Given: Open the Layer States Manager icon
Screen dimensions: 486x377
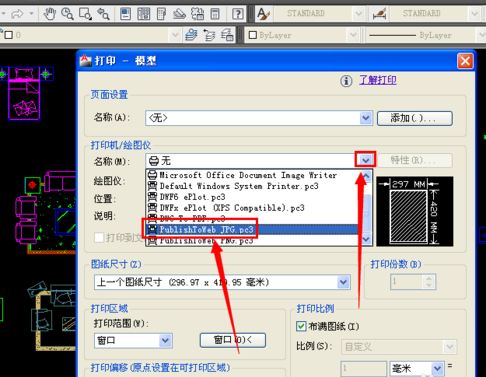Looking at the screenshot, I should (227, 35).
